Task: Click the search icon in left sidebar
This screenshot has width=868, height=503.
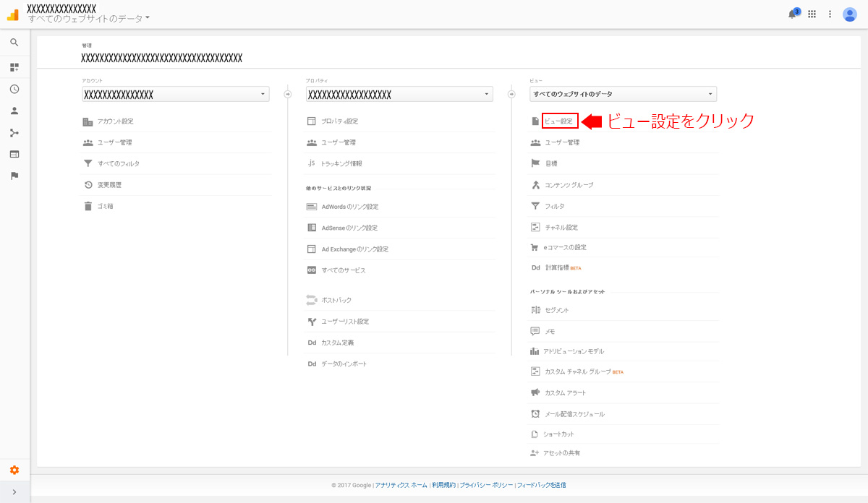Action: [x=14, y=43]
